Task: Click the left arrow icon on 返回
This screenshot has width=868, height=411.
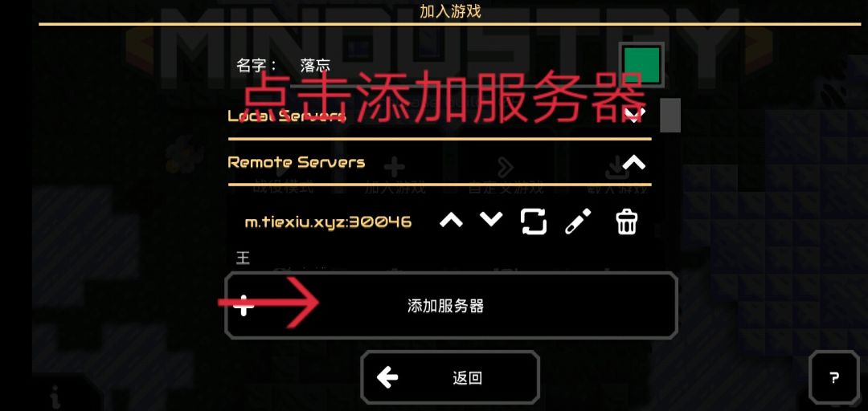Action: tap(387, 378)
